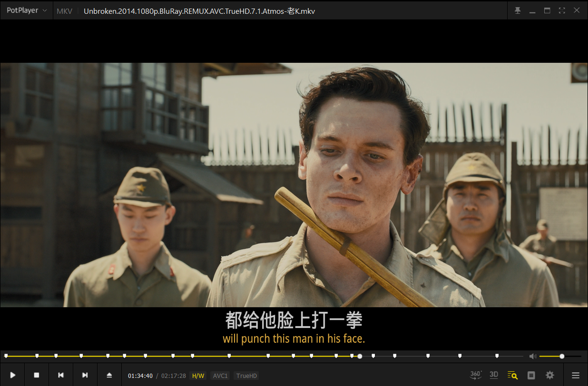This screenshot has width=588, height=386.
Task: Click the seek bar playback position knob
Action: point(360,356)
